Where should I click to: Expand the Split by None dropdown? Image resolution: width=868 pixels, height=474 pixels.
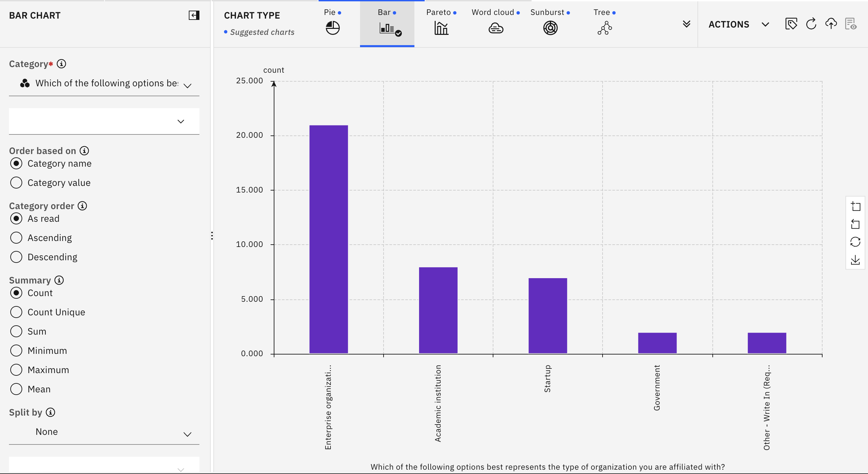(105, 432)
